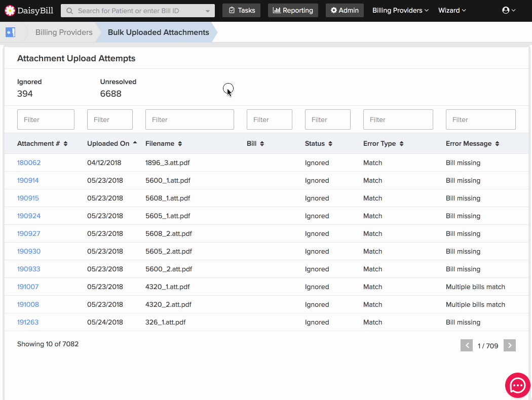This screenshot has height=400, width=532.
Task: Open attachment 190914
Action: 28,180
